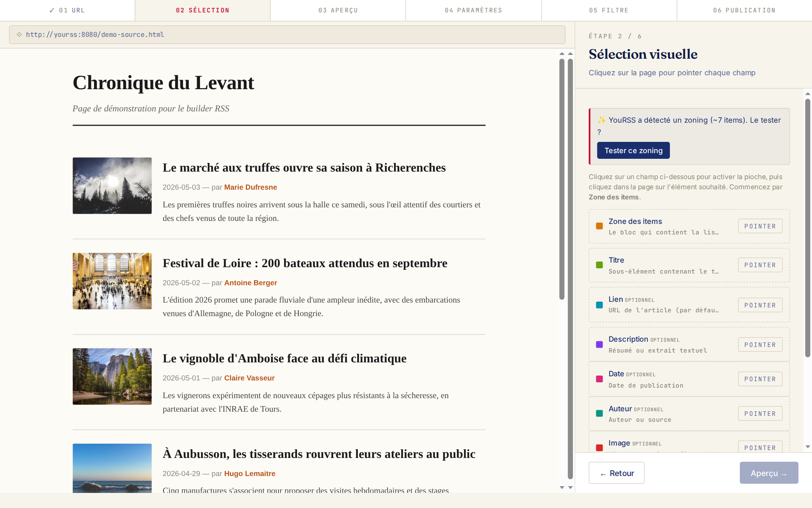Click the Amboise vineyard mountain thumbnail

(112, 376)
